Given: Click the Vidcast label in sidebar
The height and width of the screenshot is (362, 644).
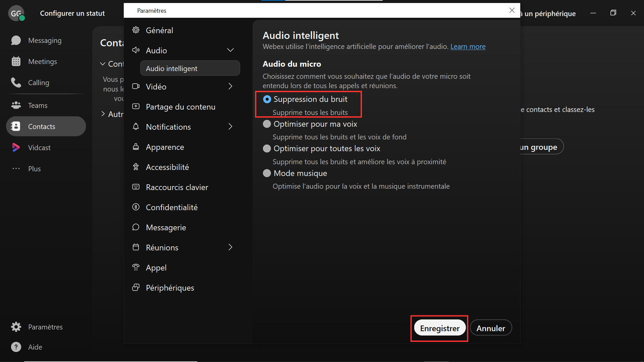Looking at the screenshot, I should [x=39, y=147].
